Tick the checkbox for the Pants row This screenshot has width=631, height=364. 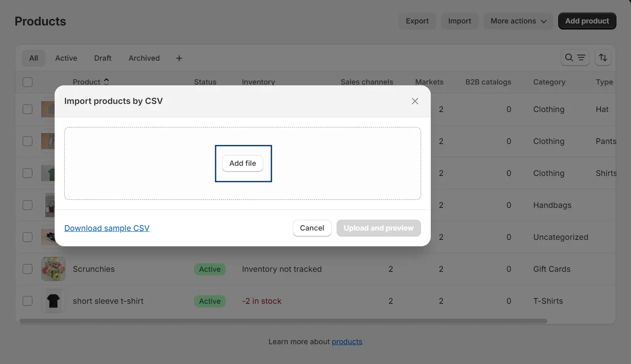pos(28,141)
